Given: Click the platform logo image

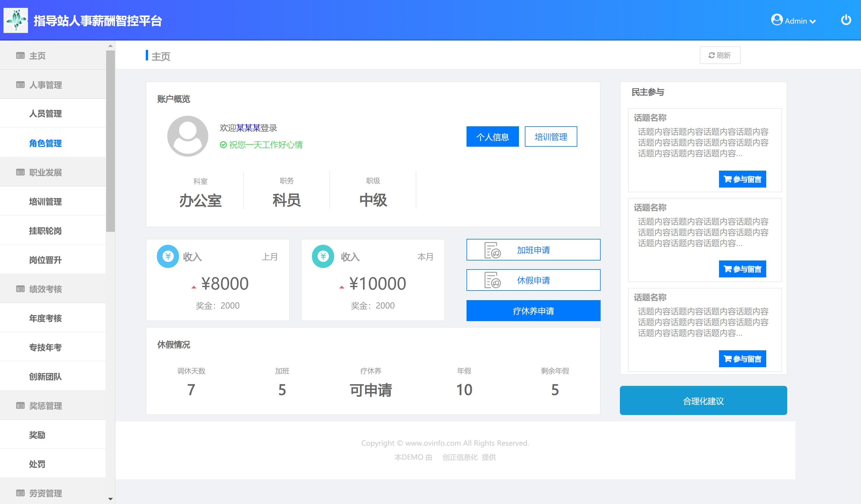Looking at the screenshot, I should 16,20.
